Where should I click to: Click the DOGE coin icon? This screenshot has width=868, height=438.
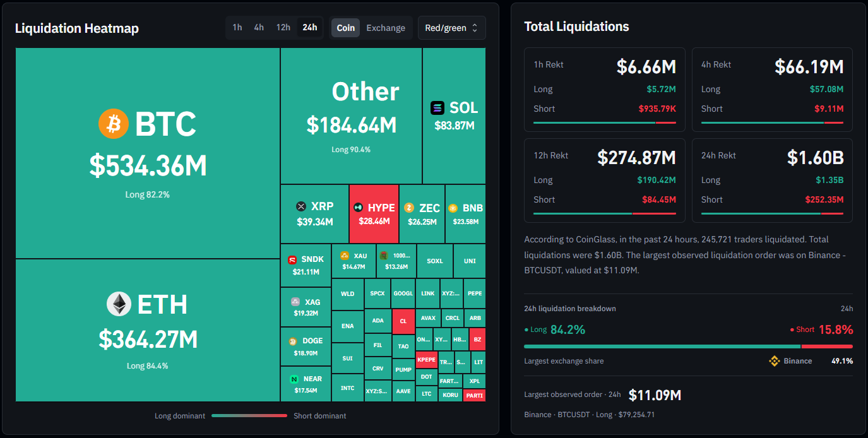click(x=293, y=341)
